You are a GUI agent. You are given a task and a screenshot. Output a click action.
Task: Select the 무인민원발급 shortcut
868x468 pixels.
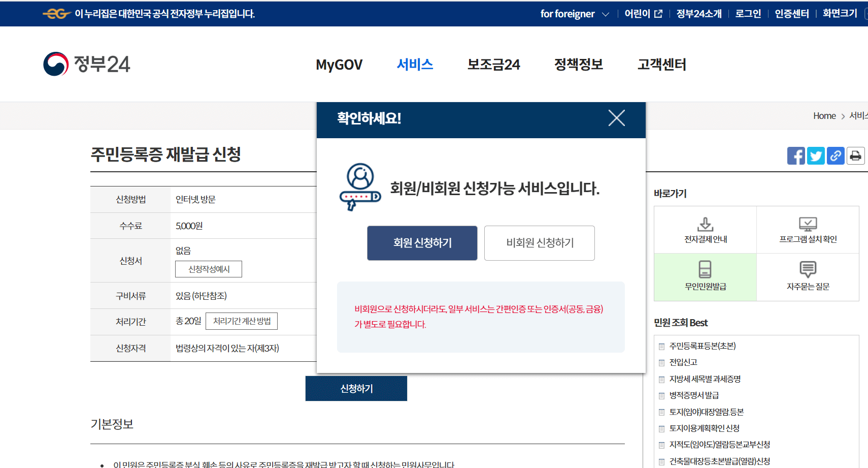pos(705,277)
